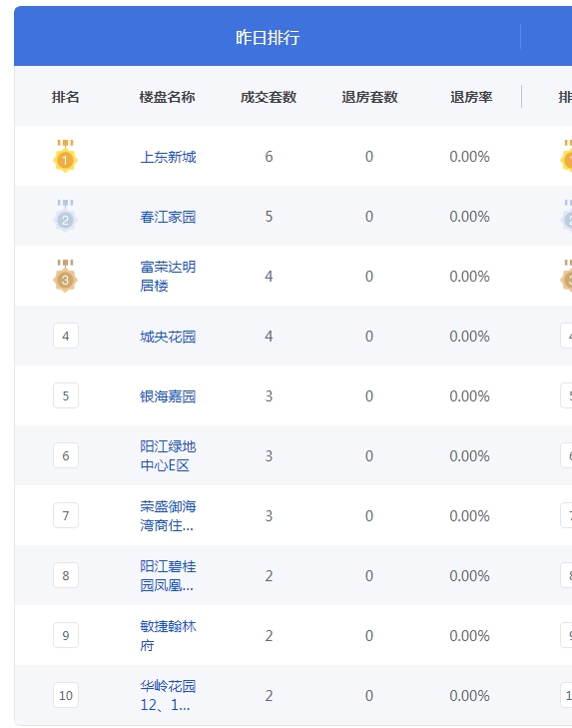The image size is (572, 728).
Task: Click 成交套数 value 4 in 城央花园 row
Action: click(269, 337)
